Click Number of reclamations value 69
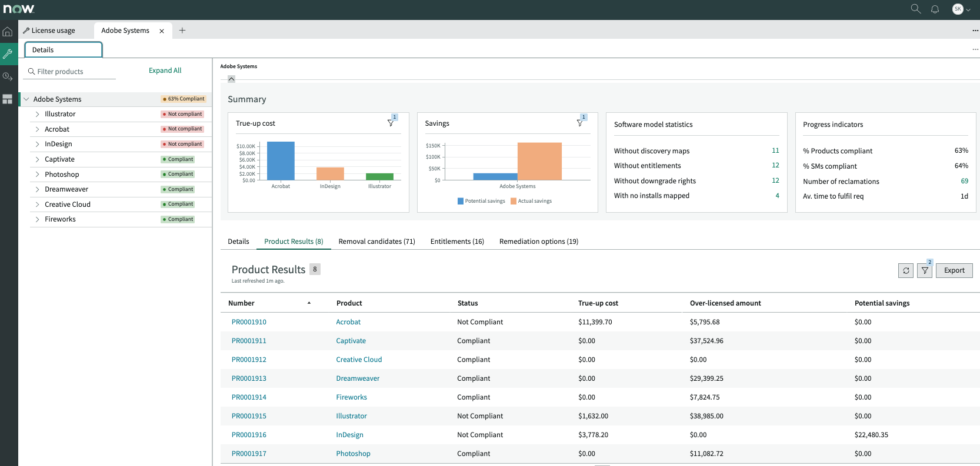The width and height of the screenshot is (980, 466). click(965, 181)
